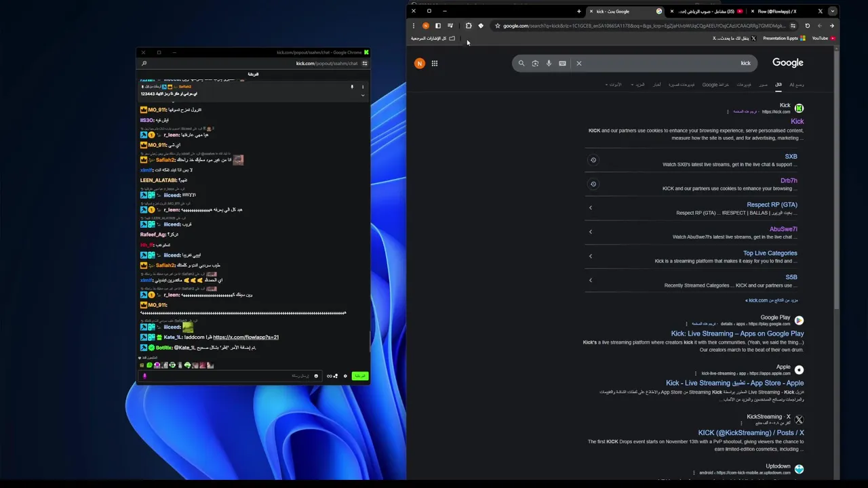Select the Maps search filter tab
This screenshot has width=868, height=488.
coord(715,85)
